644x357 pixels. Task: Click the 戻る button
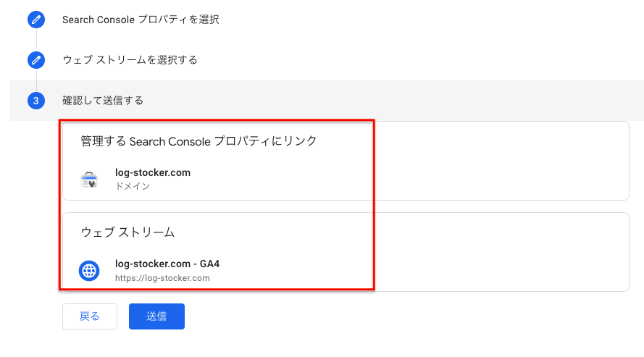90,316
